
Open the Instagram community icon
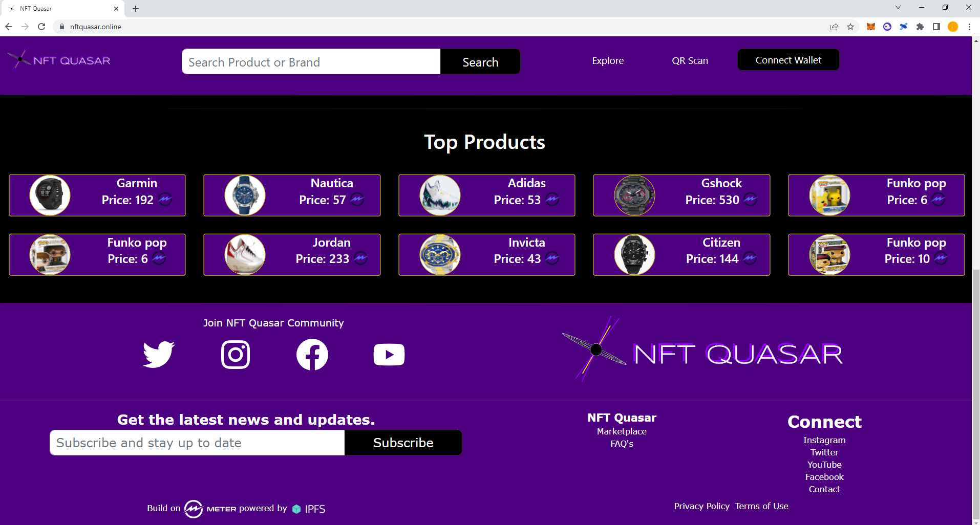pos(236,354)
